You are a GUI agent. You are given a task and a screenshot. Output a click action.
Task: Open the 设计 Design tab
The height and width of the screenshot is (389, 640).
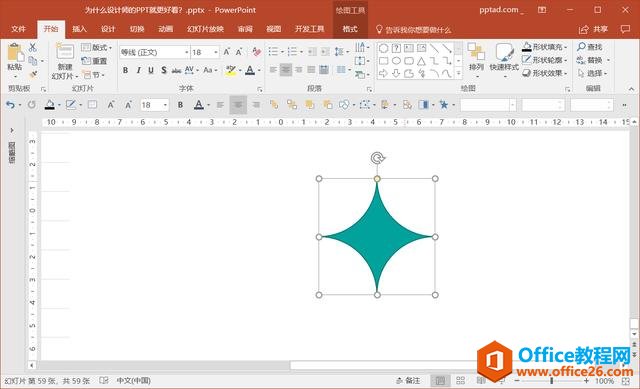(x=108, y=29)
